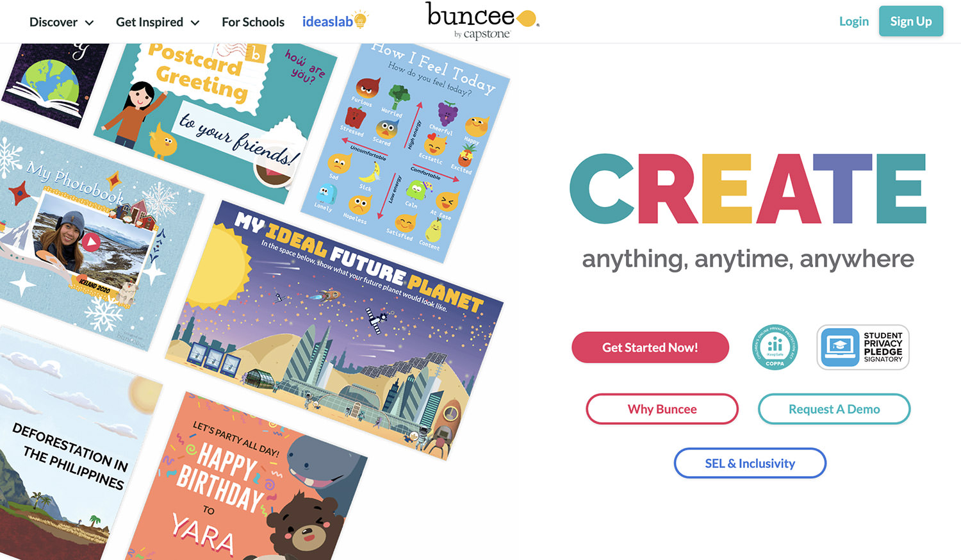Open the For Schools menu item
This screenshot has width=961, height=560.
click(x=253, y=22)
